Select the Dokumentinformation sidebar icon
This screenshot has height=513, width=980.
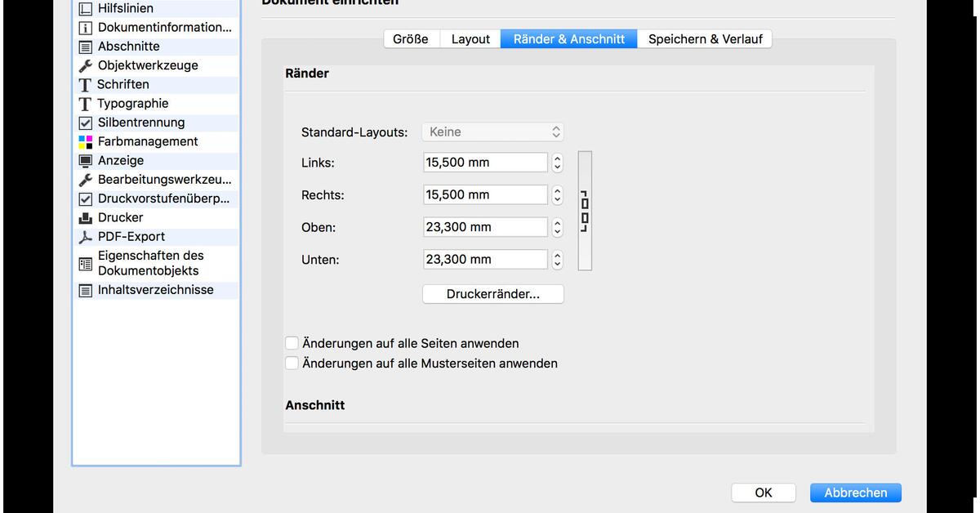click(x=85, y=27)
